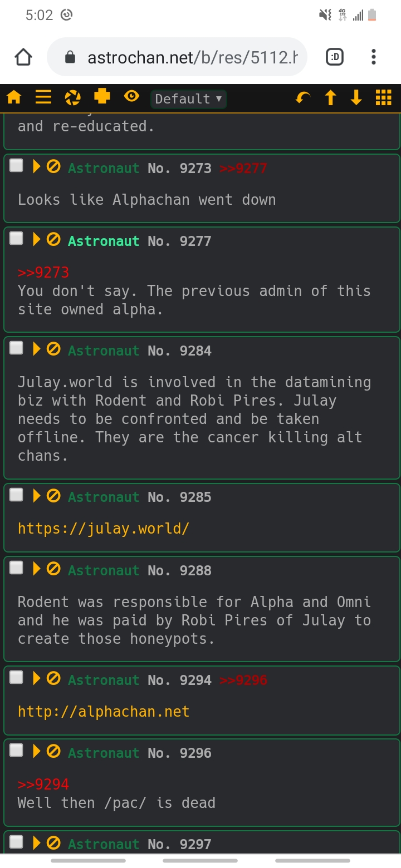Open the browser tab switcher button
401x868 pixels.
pos(335,57)
